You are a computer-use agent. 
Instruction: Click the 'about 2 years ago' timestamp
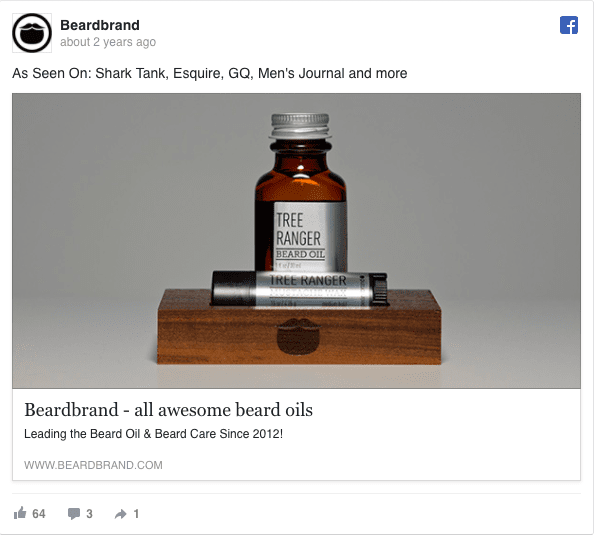108,42
